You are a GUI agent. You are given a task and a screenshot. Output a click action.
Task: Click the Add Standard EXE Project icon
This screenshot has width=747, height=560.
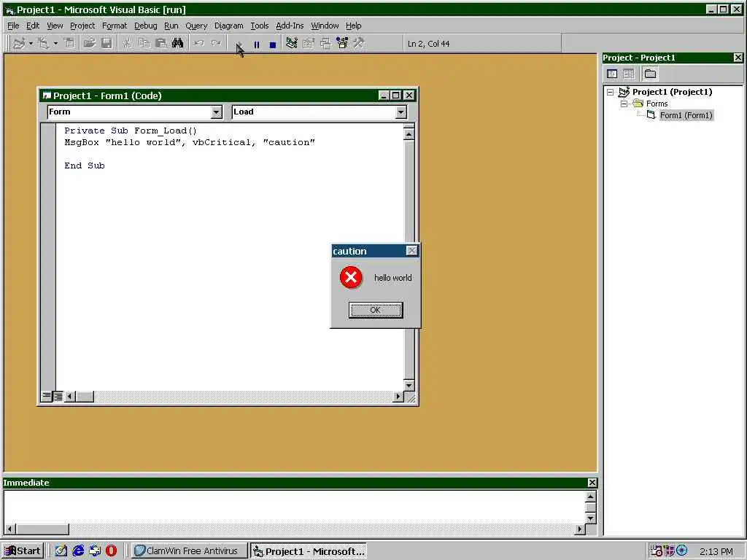(x=19, y=43)
